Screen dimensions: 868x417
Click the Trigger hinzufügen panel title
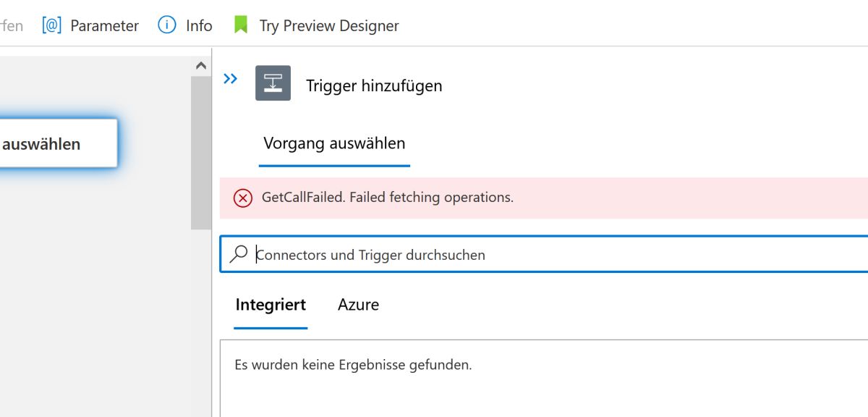pyautogui.click(x=374, y=85)
